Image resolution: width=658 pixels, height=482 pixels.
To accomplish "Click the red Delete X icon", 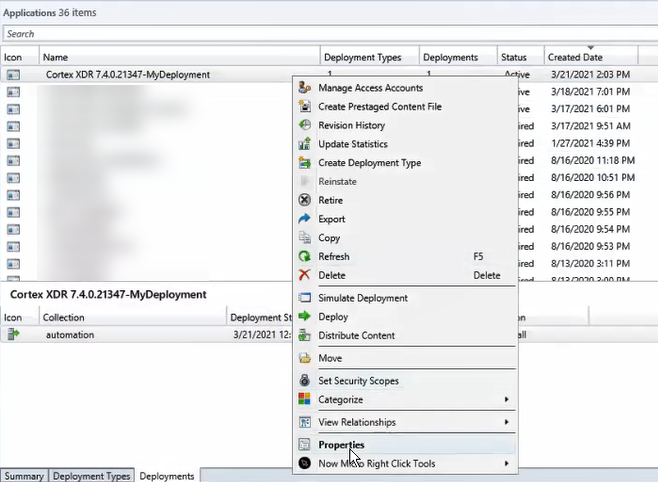I will click(305, 275).
